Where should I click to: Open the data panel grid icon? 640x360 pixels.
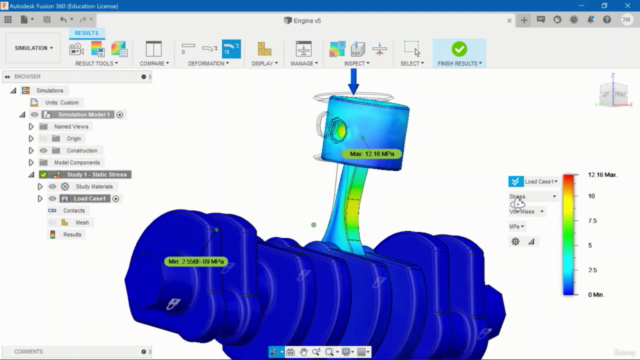click(8, 20)
